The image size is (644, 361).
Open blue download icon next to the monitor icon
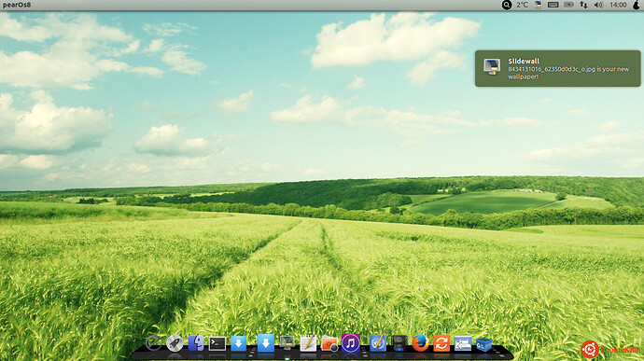click(266, 342)
